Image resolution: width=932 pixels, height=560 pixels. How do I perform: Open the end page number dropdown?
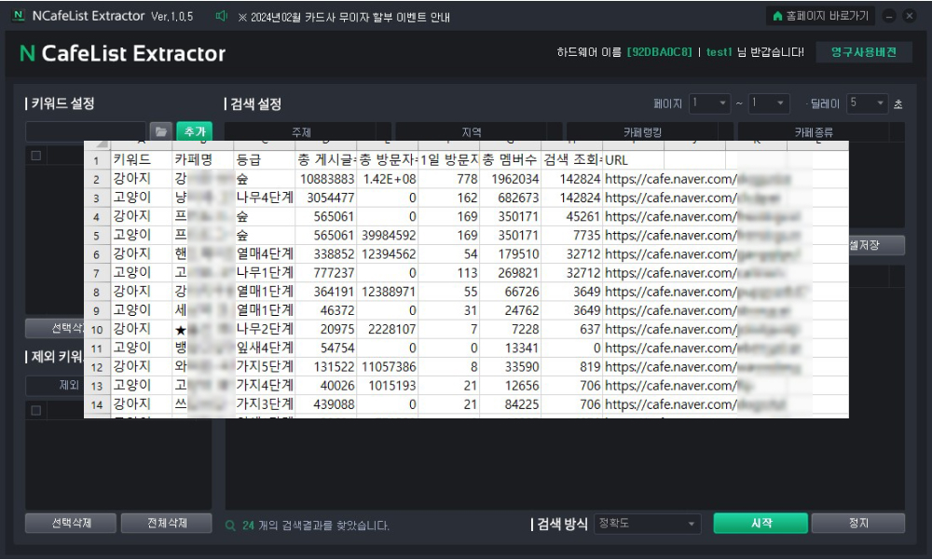(x=769, y=103)
